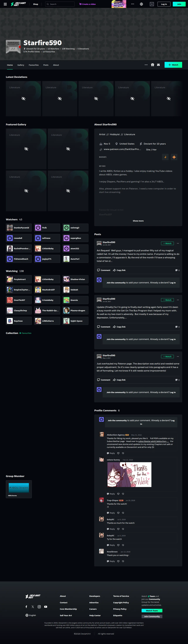This screenshot has width=188, height=644.
Task: Like Trap-Diaper's profile comment
Action: (118, 513)
